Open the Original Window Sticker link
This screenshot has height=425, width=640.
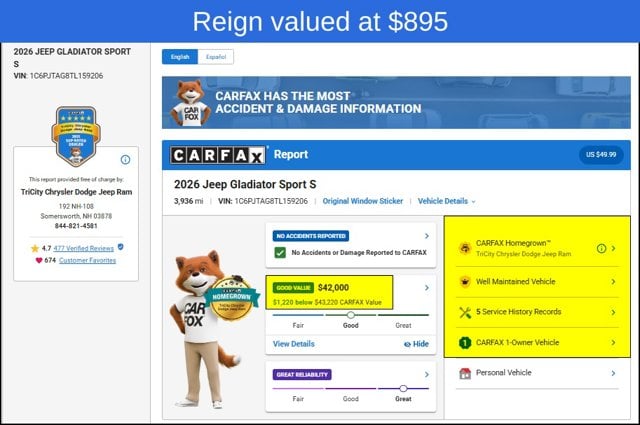[362, 201]
